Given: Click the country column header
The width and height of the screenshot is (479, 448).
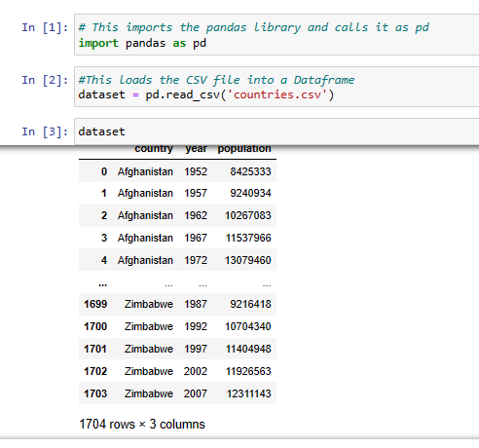Looking at the screenshot, I should pos(154,149).
